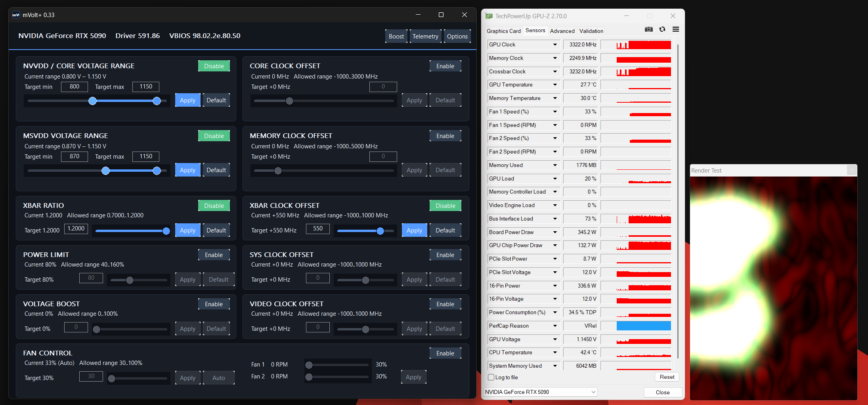The height and width of the screenshot is (405, 868).
Task: Apply the XBAR Clock Offset
Action: coord(415,230)
